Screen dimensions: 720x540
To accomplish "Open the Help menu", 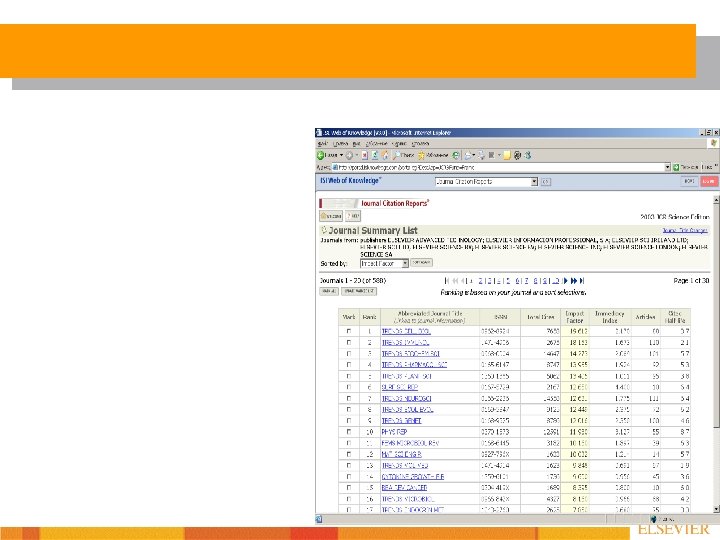I will pos(421,144).
